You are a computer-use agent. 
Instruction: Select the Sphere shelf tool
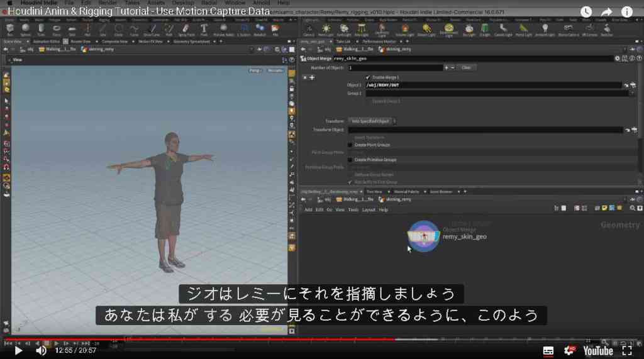[x=25, y=30]
